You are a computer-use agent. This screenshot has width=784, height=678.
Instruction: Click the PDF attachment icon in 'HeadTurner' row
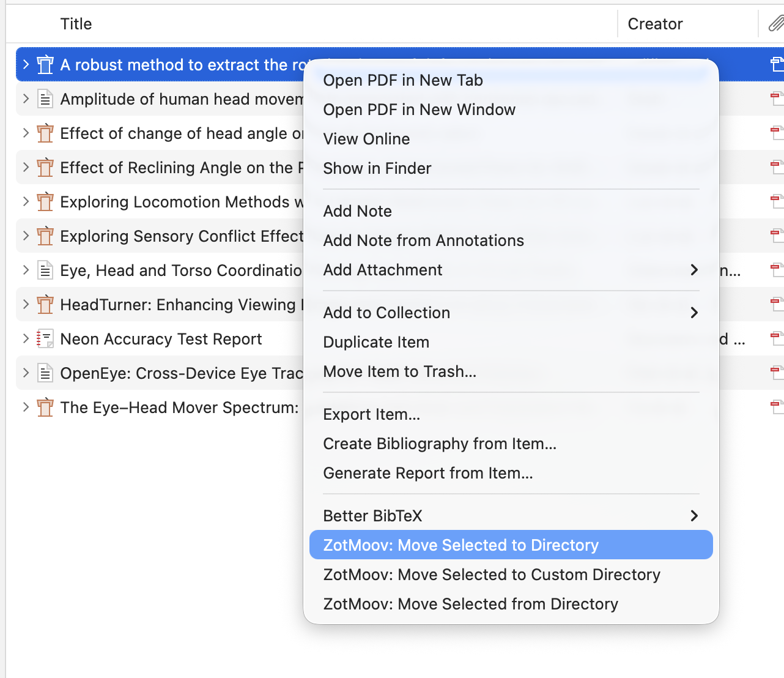(777, 305)
